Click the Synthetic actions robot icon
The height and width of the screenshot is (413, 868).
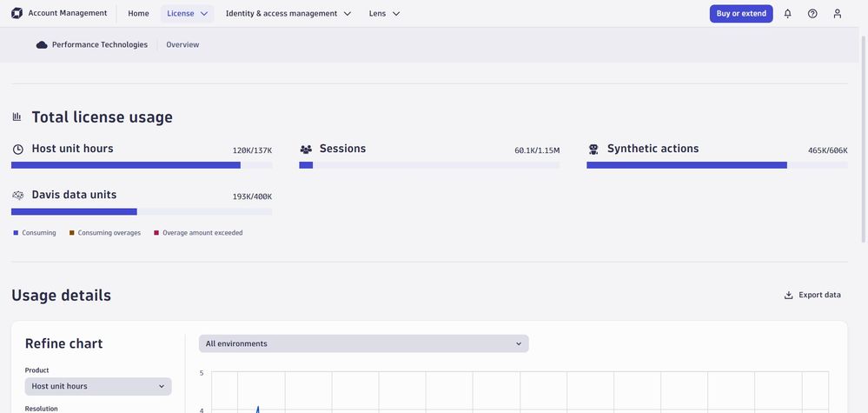(x=593, y=150)
